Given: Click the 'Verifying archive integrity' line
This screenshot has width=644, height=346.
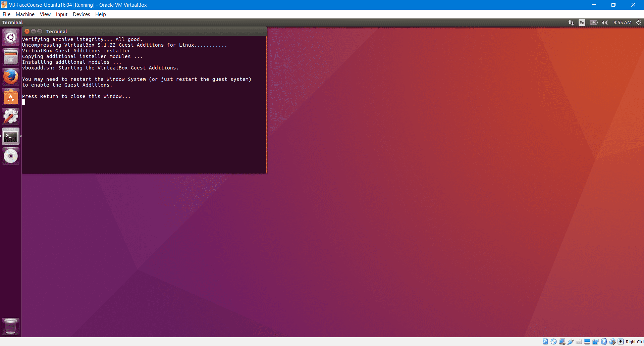Looking at the screenshot, I should (82, 39).
